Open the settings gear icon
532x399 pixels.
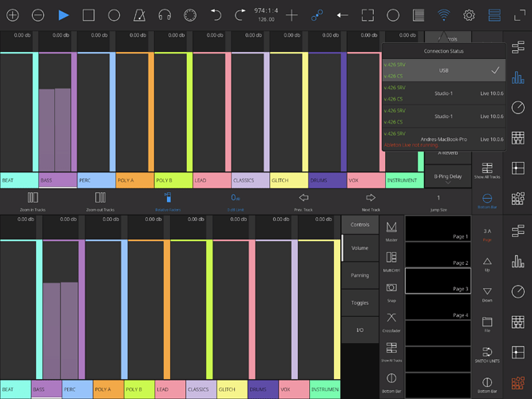[469, 14]
